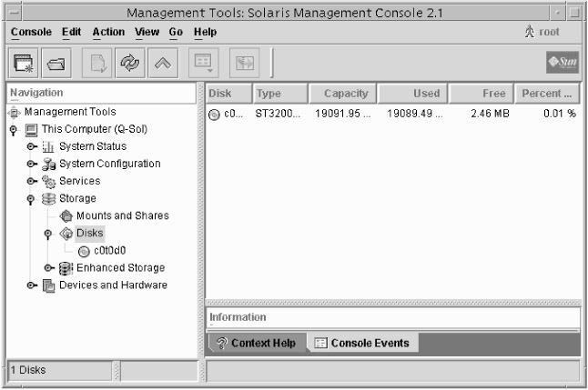Viewport: 588px width, 390px height.
Task: Expand the Enhanced Storage node
Action: [x=48, y=267]
